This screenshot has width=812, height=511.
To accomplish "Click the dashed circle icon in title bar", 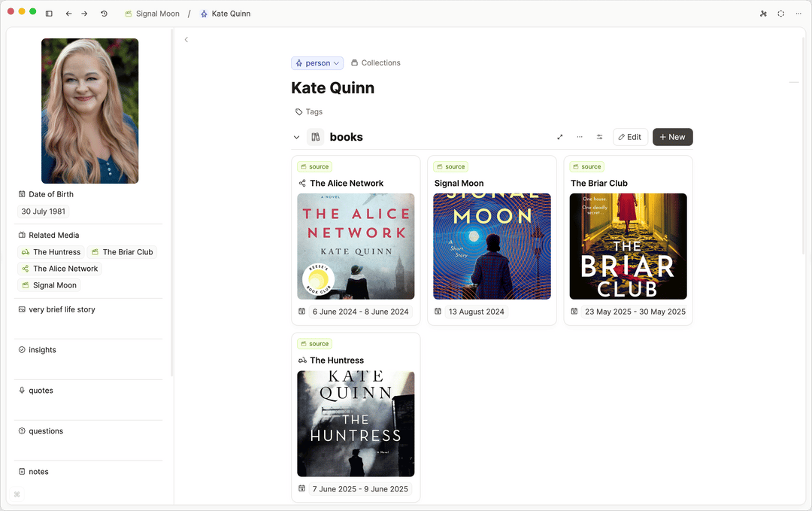I will [781, 14].
